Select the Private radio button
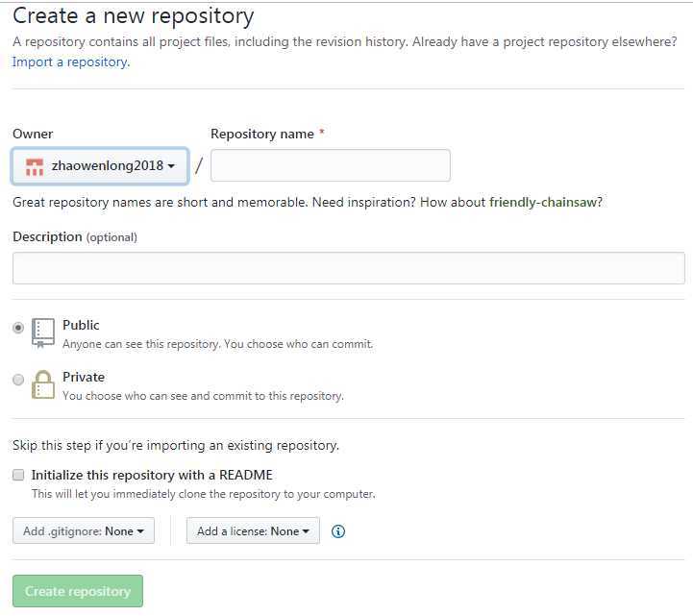 click(18, 380)
